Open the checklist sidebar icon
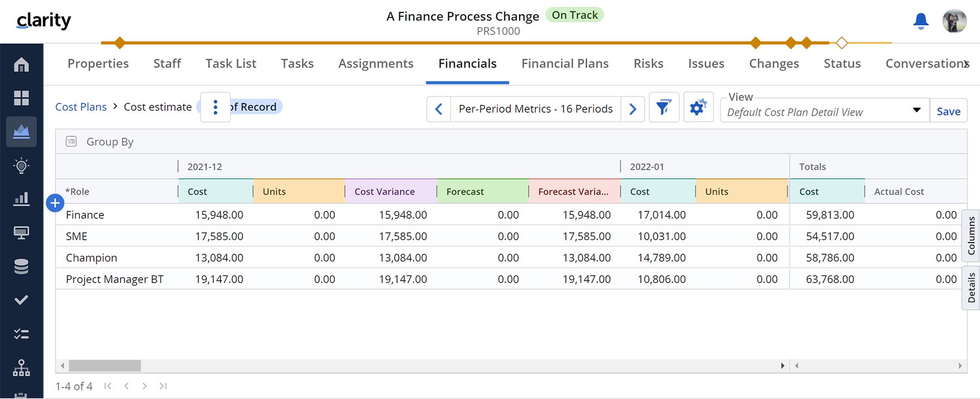This screenshot has width=980, height=399. (21, 334)
